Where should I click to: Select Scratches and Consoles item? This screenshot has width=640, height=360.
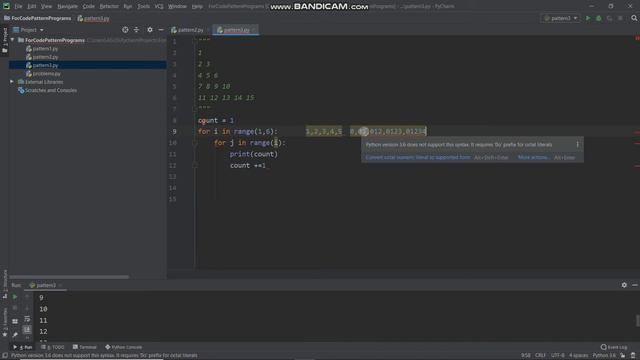point(51,90)
